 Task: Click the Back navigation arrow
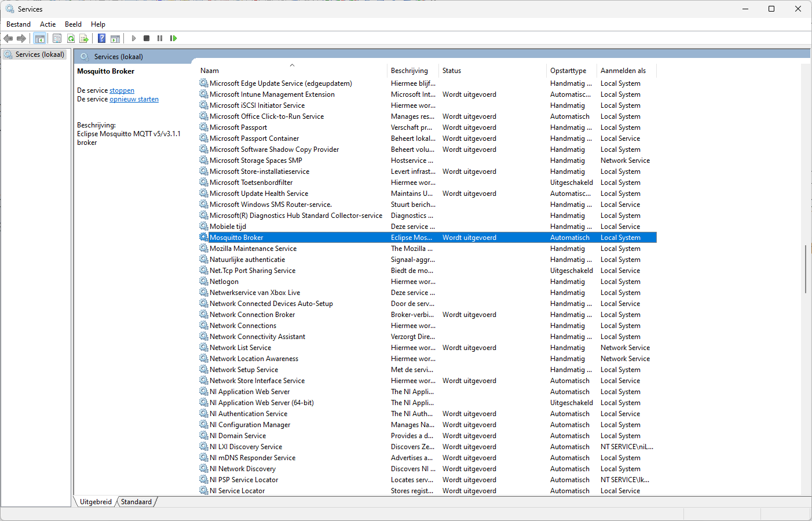[x=8, y=38]
